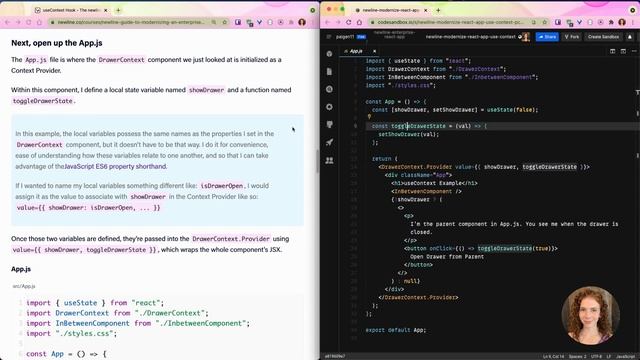This screenshot has height=360, width=640.
Task: Bookmark the CodeSandbox page with star icon
Action: [544, 22]
